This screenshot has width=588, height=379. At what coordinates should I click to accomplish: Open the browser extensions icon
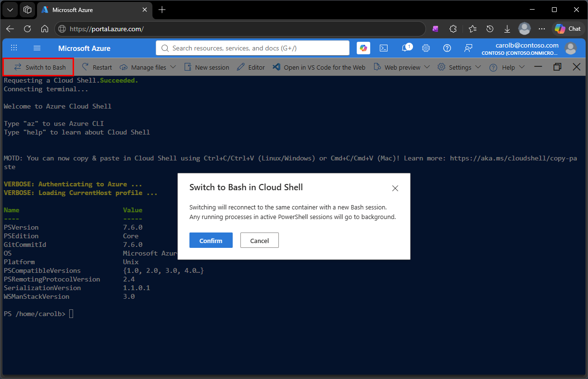(453, 29)
